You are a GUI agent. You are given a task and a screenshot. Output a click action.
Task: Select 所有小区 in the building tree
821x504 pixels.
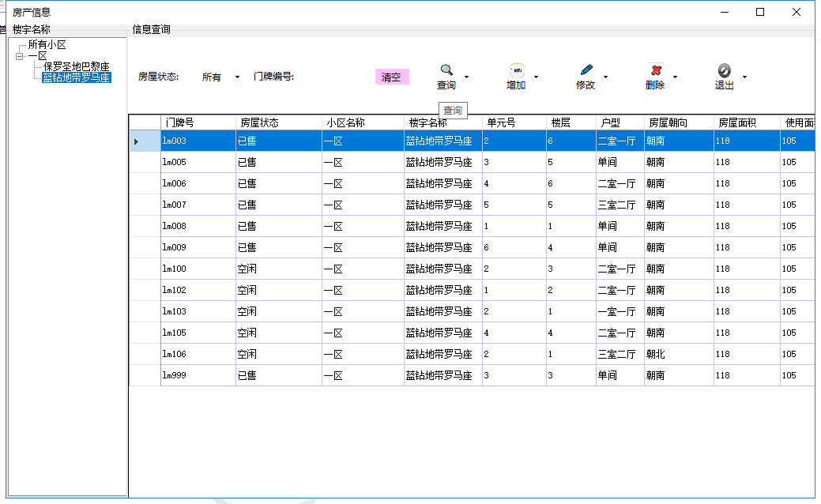pyautogui.click(x=47, y=45)
